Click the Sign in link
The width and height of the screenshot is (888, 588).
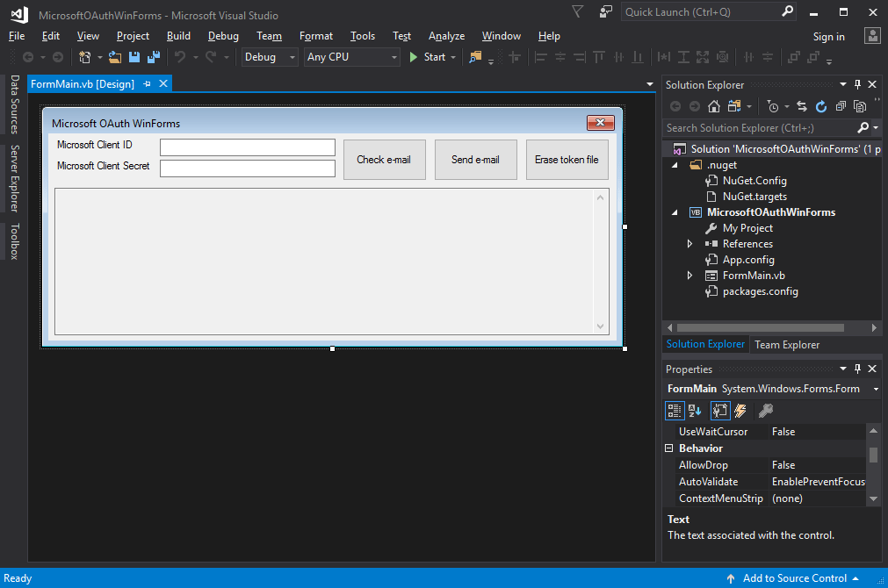tap(828, 37)
